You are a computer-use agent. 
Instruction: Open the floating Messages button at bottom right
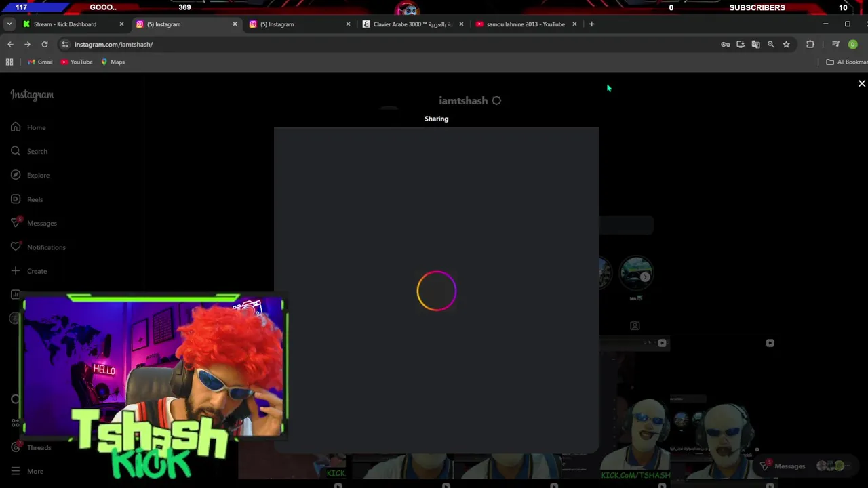click(x=804, y=466)
